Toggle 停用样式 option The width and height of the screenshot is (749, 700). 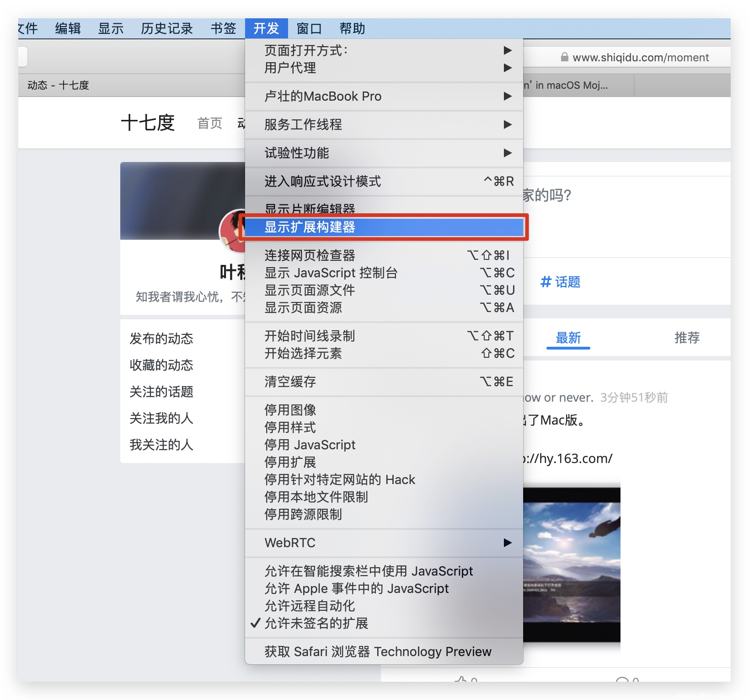[384, 427]
